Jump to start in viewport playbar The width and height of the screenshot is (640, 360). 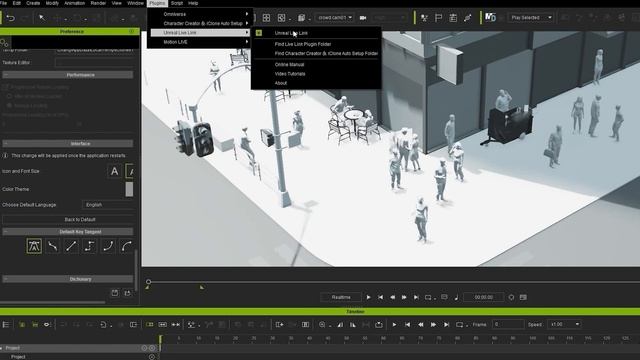(x=380, y=297)
